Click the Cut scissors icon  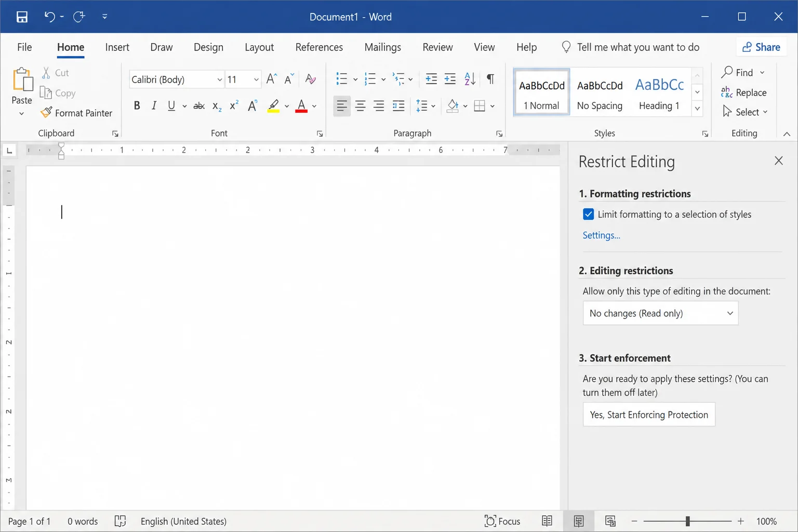46,73
